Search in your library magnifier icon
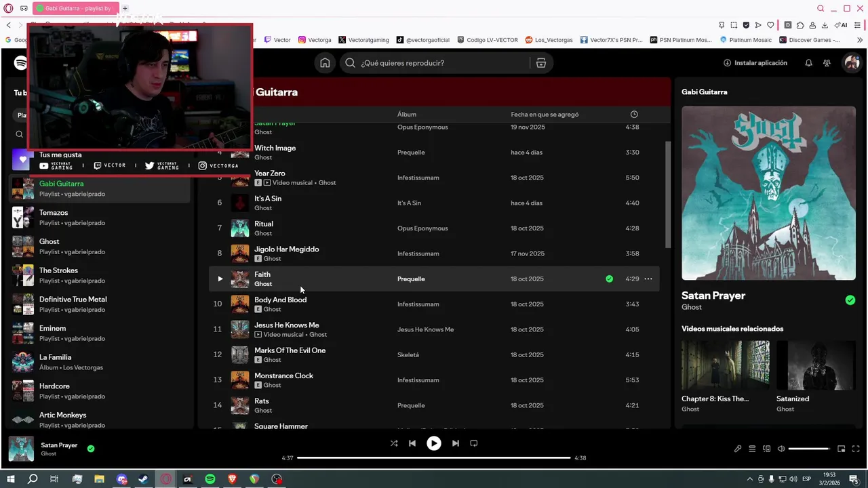 tap(19, 134)
